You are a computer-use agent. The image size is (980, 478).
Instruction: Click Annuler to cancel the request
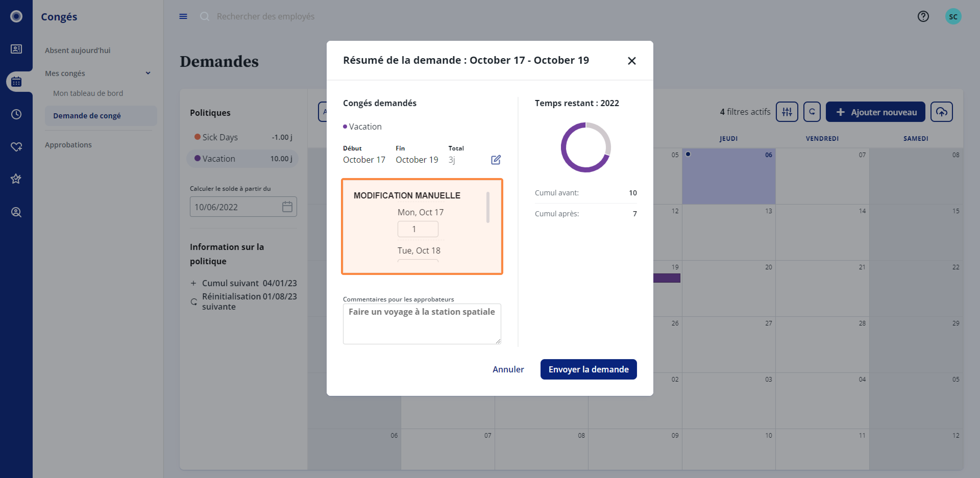tap(508, 369)
